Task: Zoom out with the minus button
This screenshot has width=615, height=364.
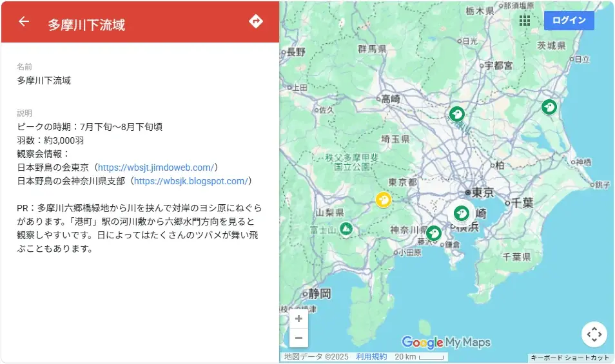Action: [298, 338]
